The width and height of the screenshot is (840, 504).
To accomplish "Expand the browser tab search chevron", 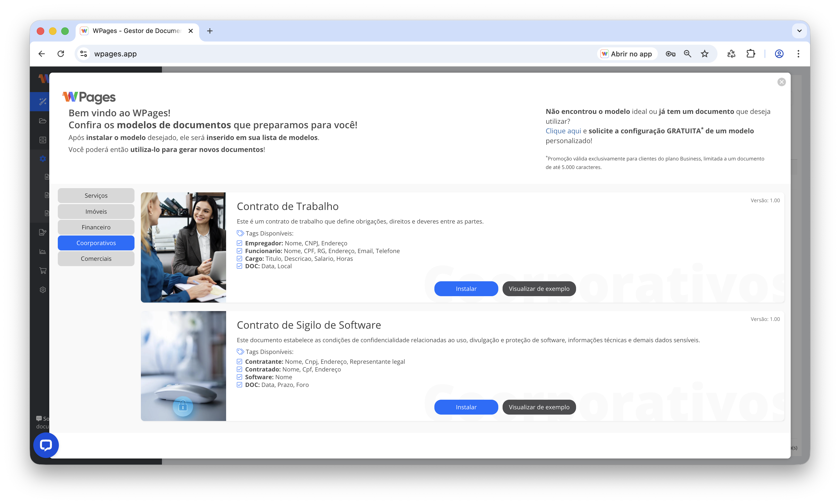I will pyautogui.click(x=799, y=31).
